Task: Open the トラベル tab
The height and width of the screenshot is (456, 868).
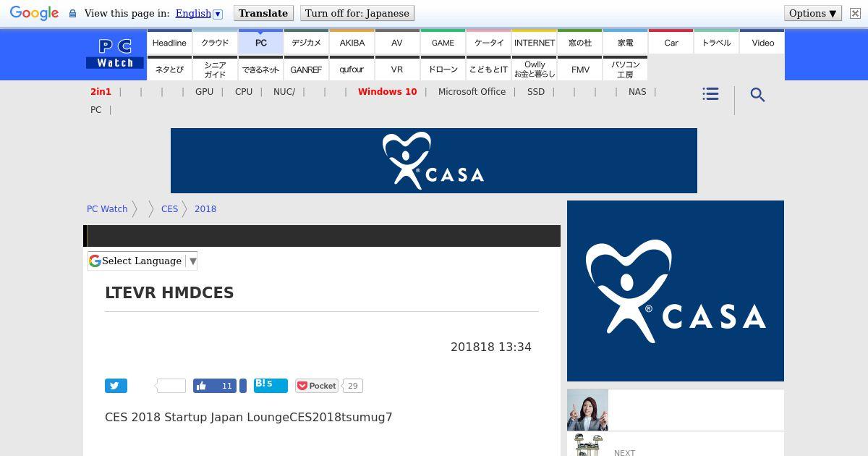Action: (716, 42)
